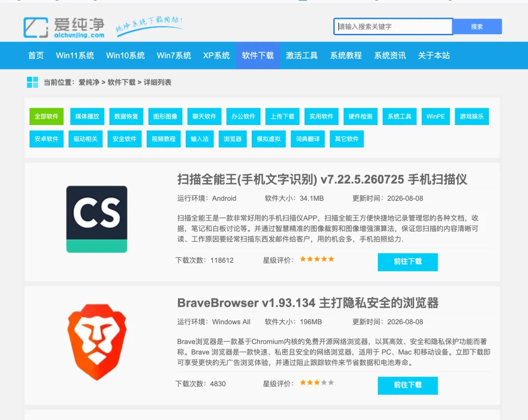Viewport: 528px width, 420px height.
Task: Click the 搜索 search button
Action: (477, 26)
